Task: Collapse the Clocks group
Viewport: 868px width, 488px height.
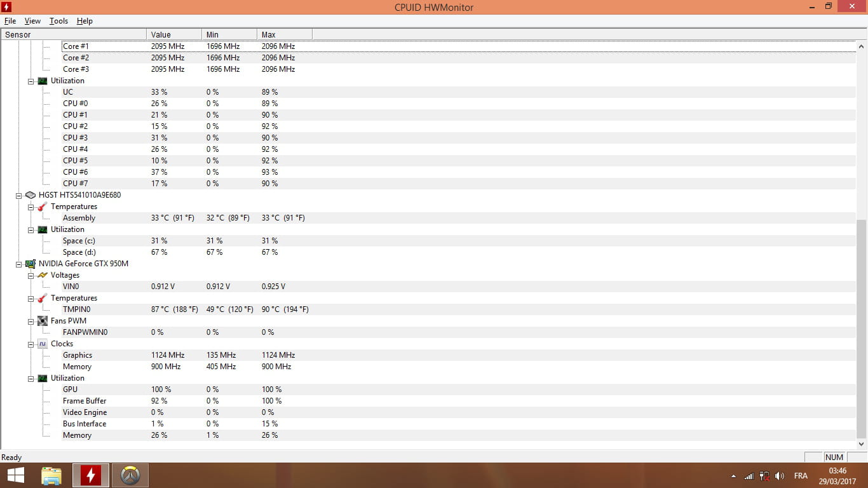Action: [x=31, y=344]
